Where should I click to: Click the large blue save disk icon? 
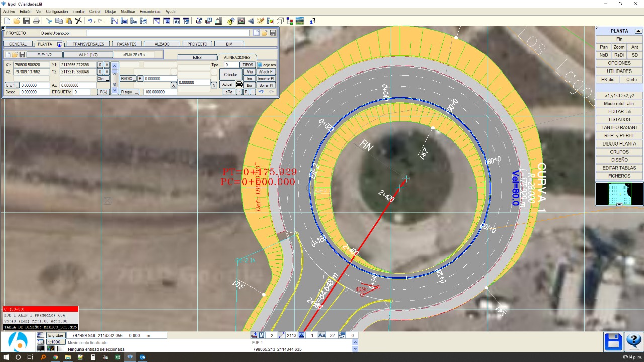[x=613, y=342]
